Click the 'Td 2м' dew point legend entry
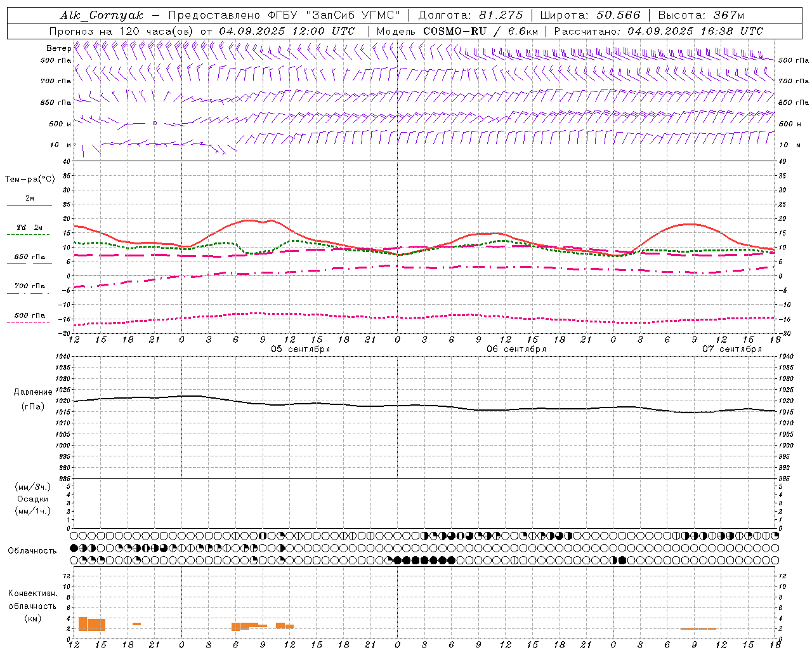This screenshot has width=812, height=650. pos(30,227)
